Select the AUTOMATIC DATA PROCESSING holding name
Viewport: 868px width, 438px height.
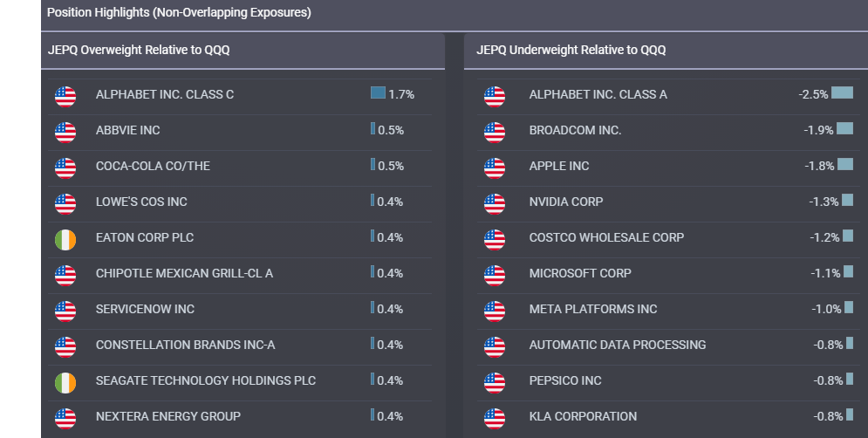(618, 345)
